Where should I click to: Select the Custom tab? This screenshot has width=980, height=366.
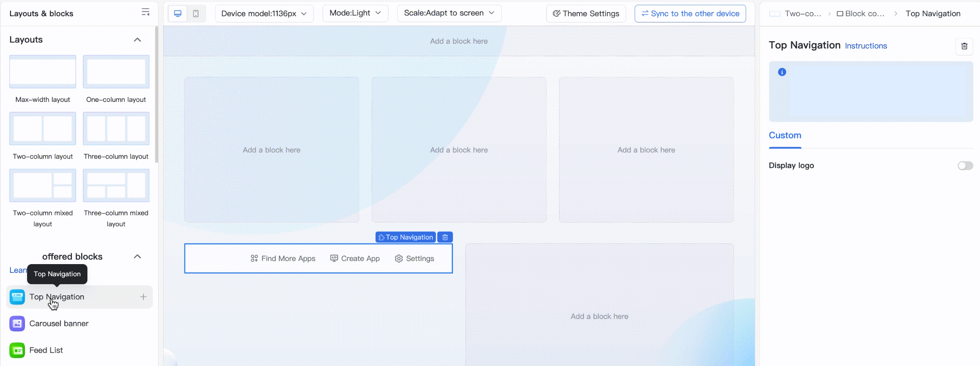pyautogui.click(x=785, y=136)
